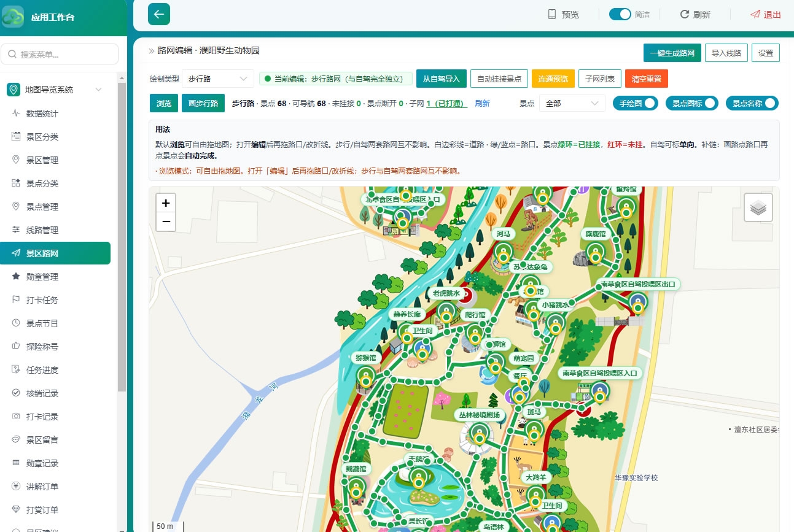Open the 绘制类型 步行路 dropdown

218,79
